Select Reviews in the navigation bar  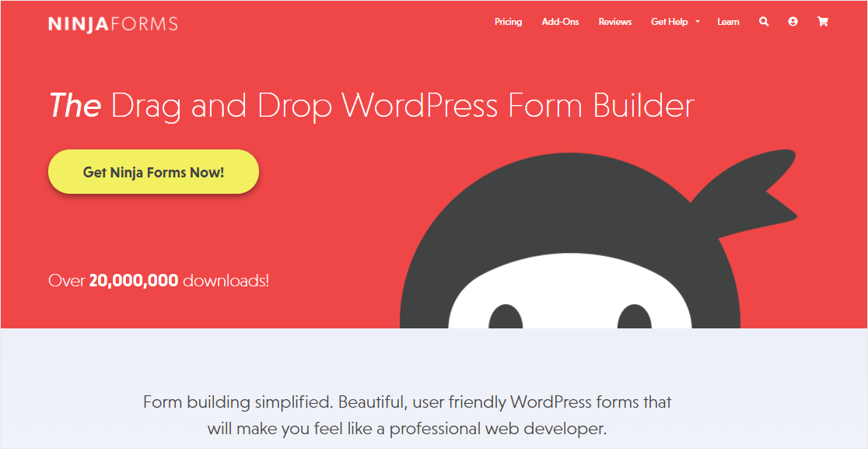[614, 22]
